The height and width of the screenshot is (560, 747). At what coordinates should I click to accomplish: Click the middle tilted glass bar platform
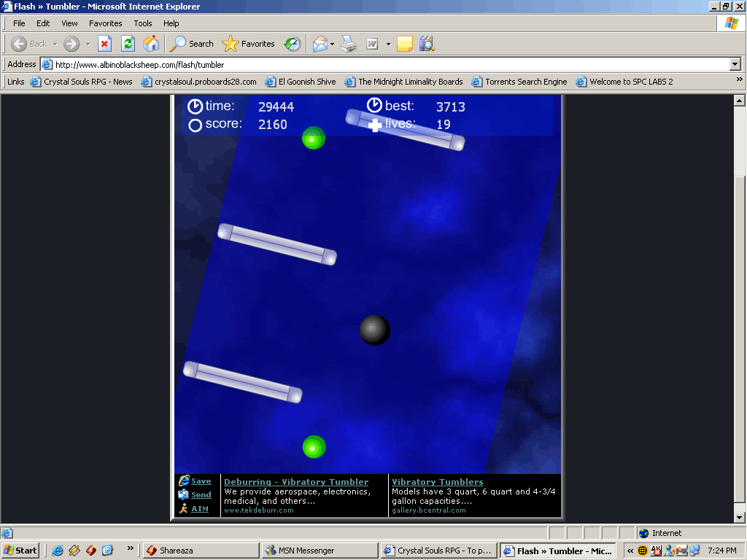(276, 244)
